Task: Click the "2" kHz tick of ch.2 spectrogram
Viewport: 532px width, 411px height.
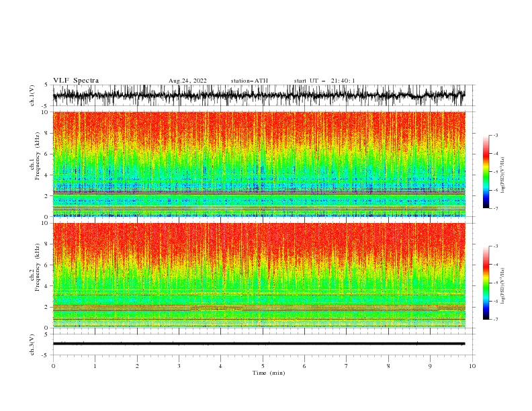Action: coord(46,307)
